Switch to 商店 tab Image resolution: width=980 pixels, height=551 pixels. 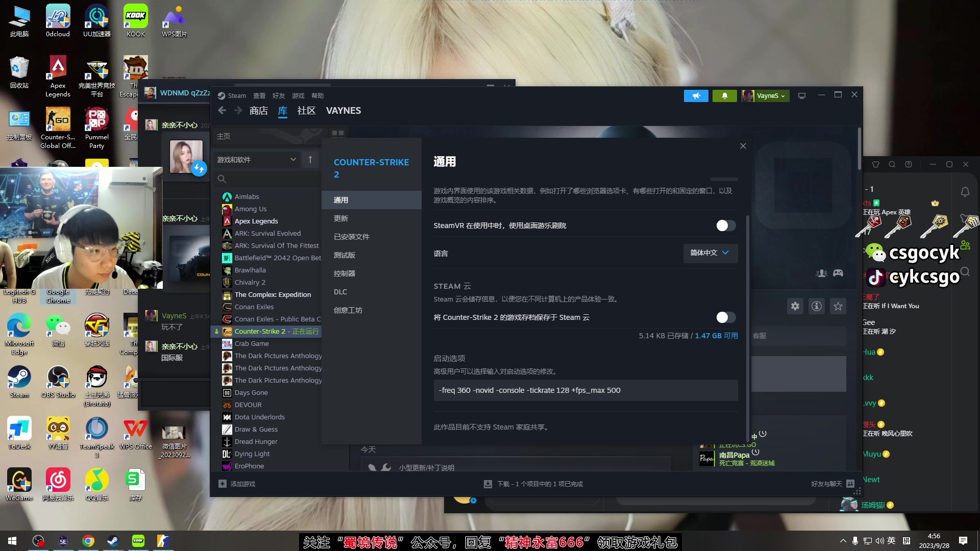click(259, 111)
